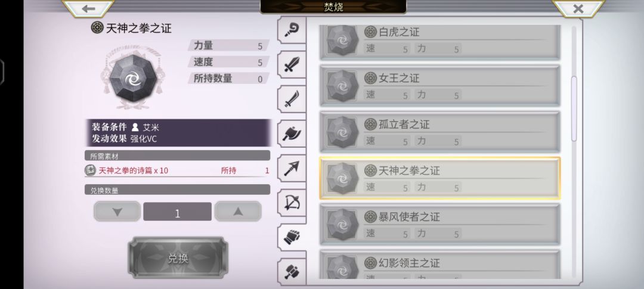Click the list scrollbar thumb

pyautogui.click(x=574, y=109)
